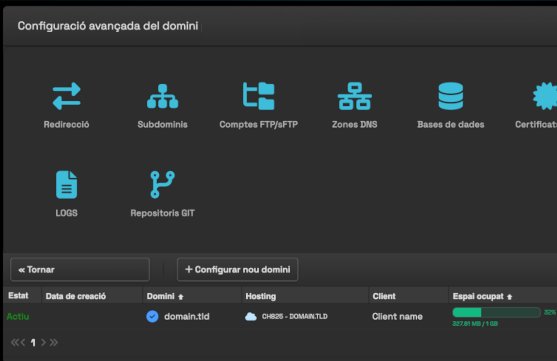This screenshot has height=361, width=557.
Task: Click the Data de creació column header
Action: [76, 296]
